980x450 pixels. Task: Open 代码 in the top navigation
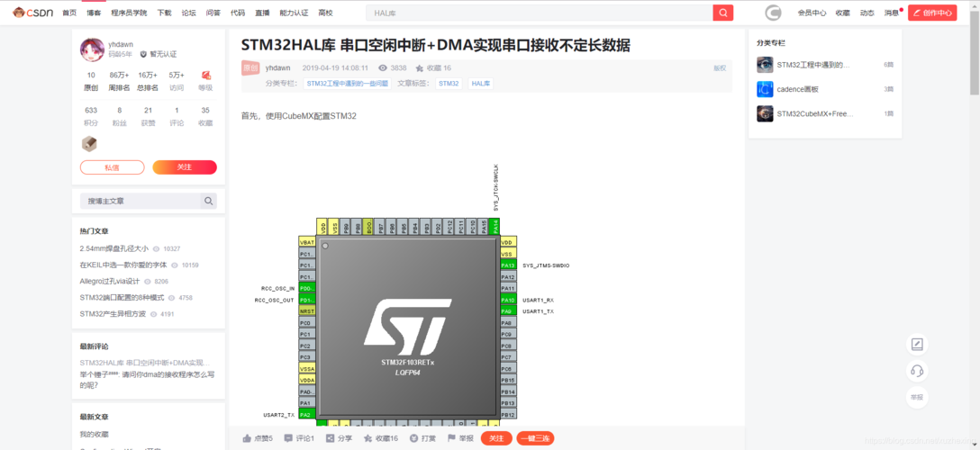238,13
